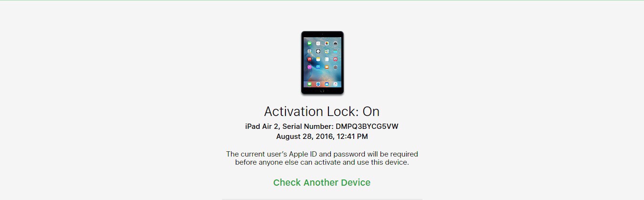Click the Check Another Device link
Image resolution: width=644 pixels, height=200 pixels.
pos(322,182)
